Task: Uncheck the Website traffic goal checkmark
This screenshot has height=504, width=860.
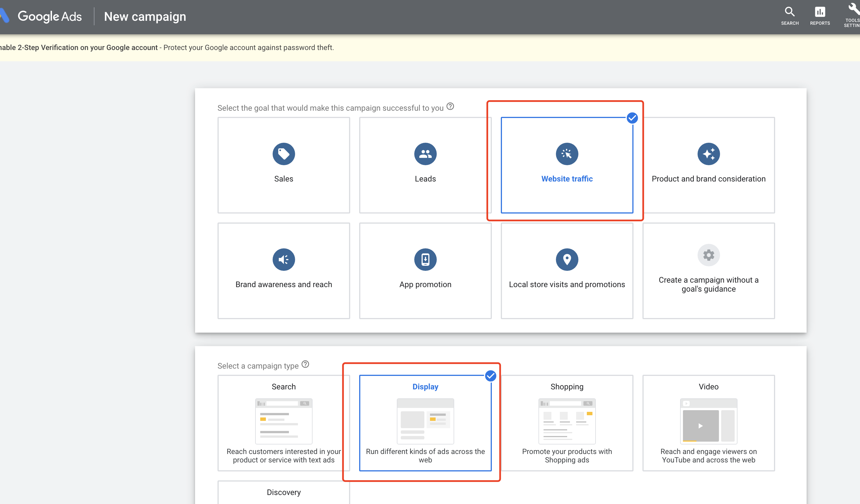Action: click(632, 118)
